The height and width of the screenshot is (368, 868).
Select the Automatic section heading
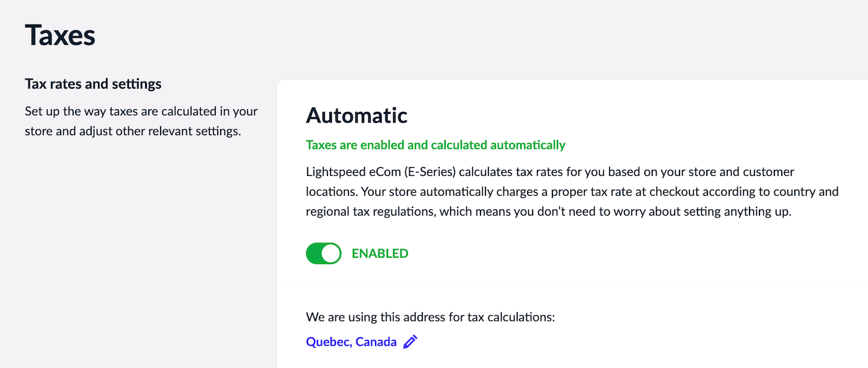356,115
